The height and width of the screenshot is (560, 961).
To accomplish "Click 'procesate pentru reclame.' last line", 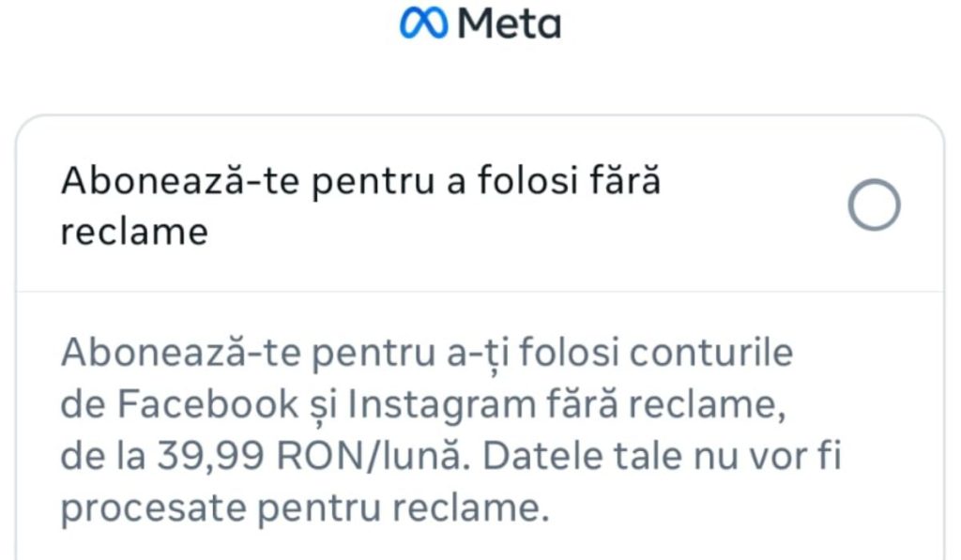I will tap(305, 508).
